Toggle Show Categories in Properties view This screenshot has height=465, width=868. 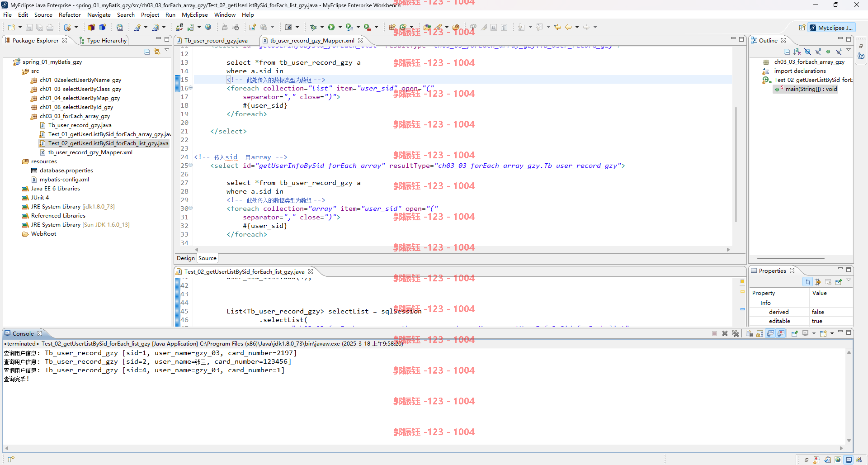807,282
